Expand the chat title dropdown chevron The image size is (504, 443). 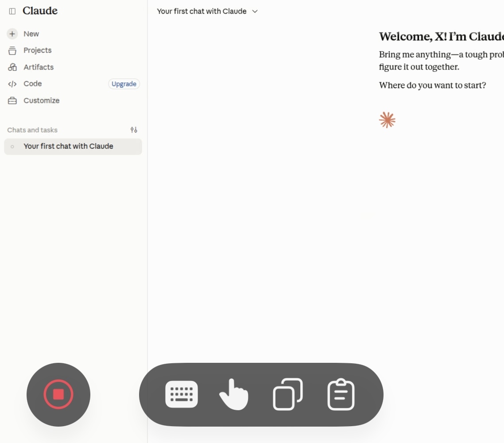255,11
